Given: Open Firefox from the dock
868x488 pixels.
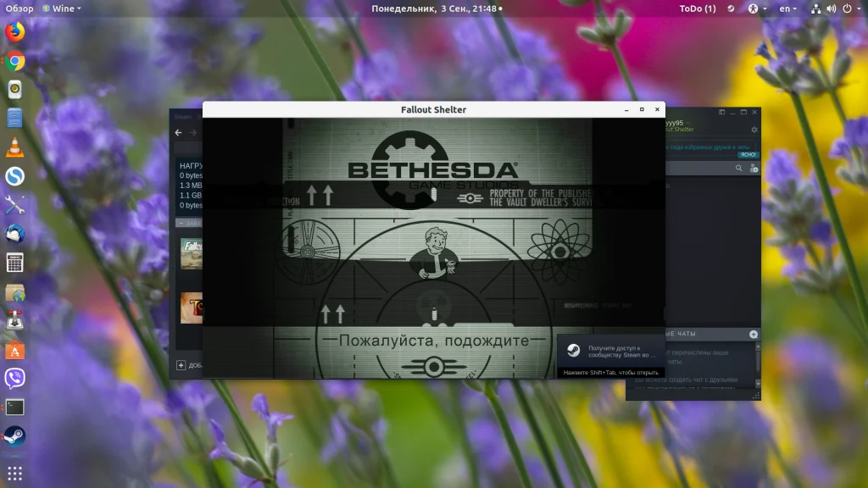Looking at the screenshot, I should (15, 31).
